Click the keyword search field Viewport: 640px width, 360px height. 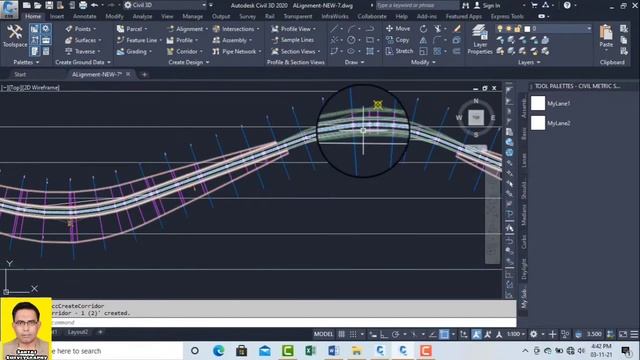coord(417,5)
